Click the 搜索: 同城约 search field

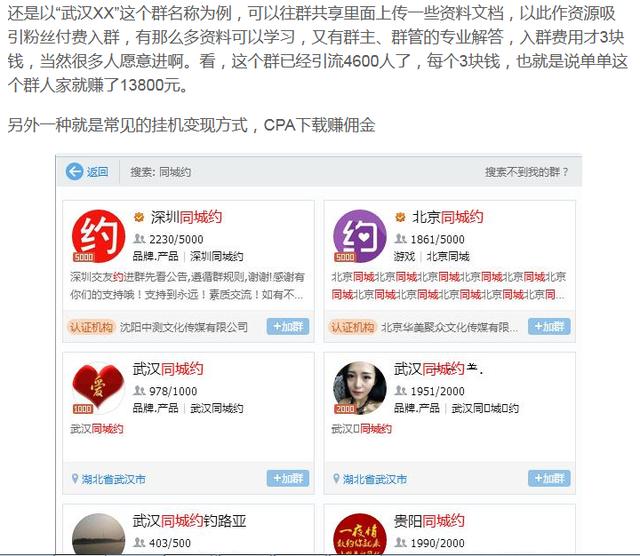coord(160,172)
